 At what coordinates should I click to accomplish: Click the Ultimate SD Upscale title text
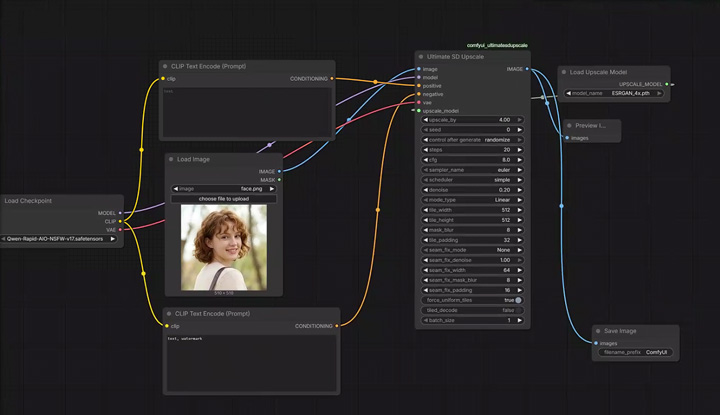[455, 57]
